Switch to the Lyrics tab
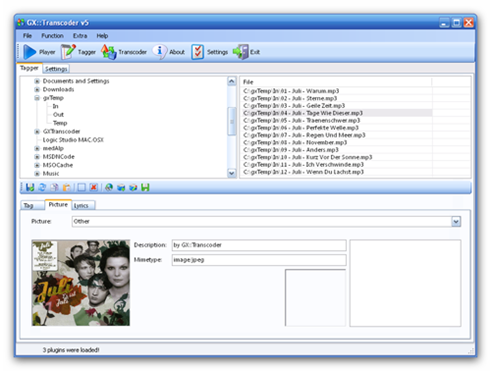Screen dimensions: 491x371 point(83,205)
